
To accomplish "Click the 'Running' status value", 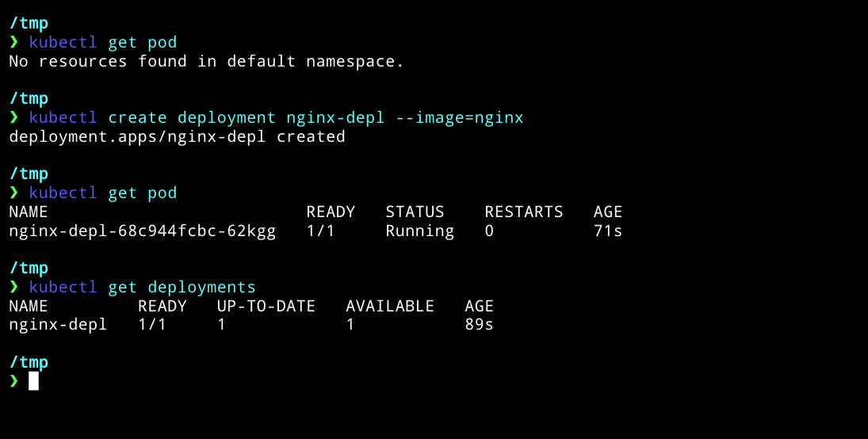I will (419, 231).
